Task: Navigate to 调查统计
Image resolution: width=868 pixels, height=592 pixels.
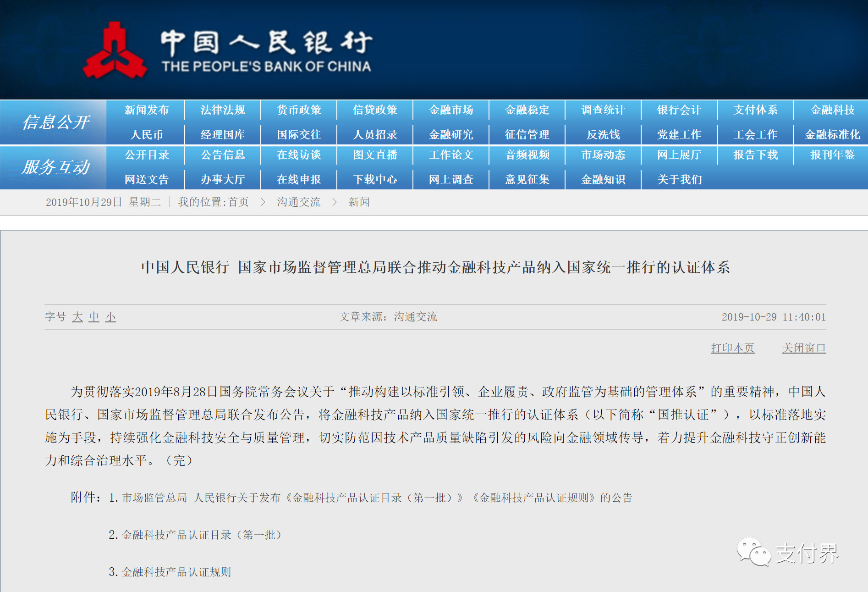Action: click(603, 110)
